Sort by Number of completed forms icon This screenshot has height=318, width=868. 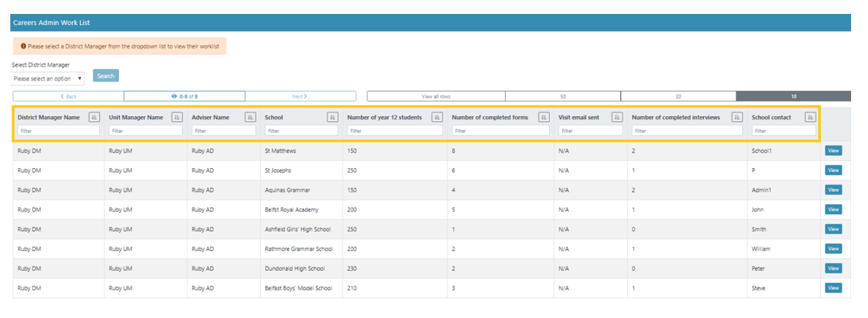(544, 118)
